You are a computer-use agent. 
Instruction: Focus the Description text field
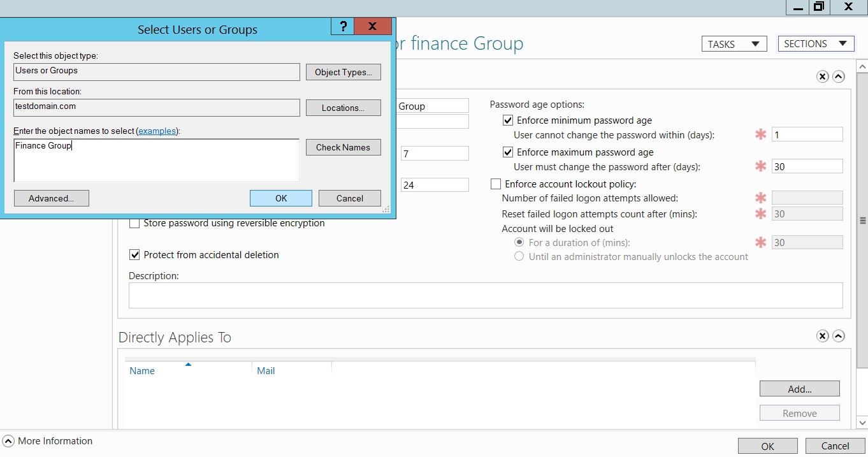pos(486,296)
